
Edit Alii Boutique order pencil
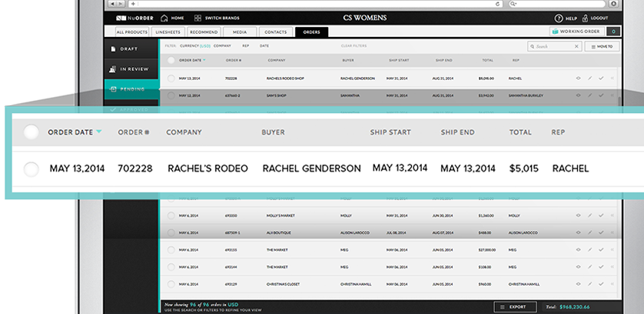pyautogui.click(x=589, y=232)
